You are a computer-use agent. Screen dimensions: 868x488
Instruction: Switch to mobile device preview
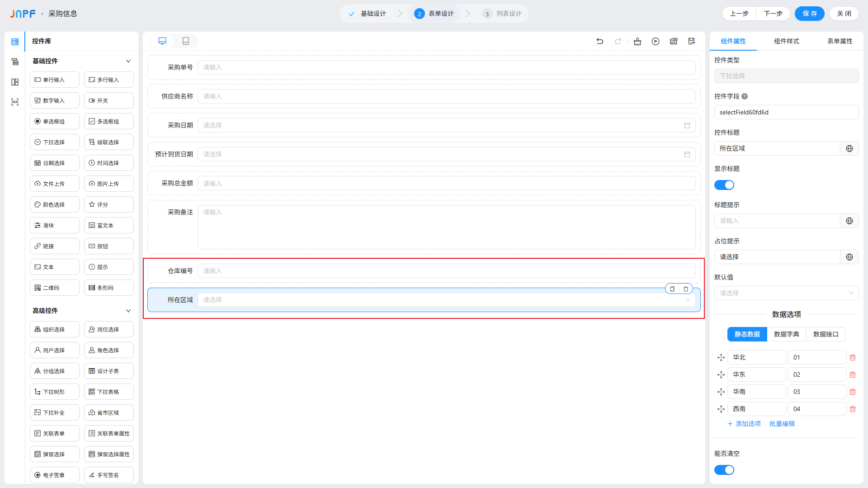click(186, 41)
